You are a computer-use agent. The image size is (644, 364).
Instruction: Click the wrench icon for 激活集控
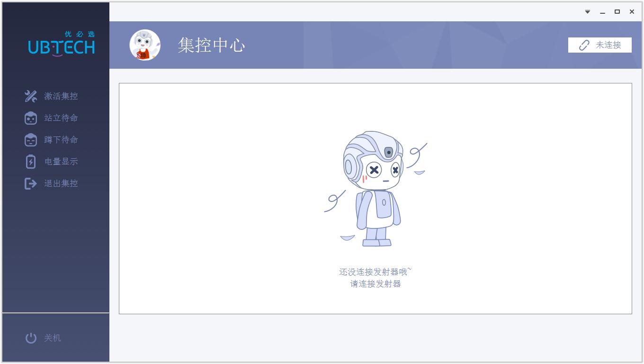(x=31, y=96)
